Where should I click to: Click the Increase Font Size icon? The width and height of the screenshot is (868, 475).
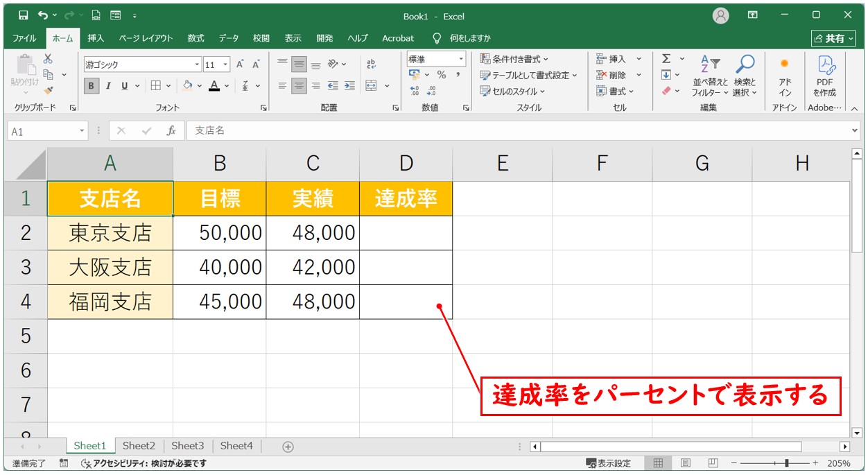click(240, 64)
